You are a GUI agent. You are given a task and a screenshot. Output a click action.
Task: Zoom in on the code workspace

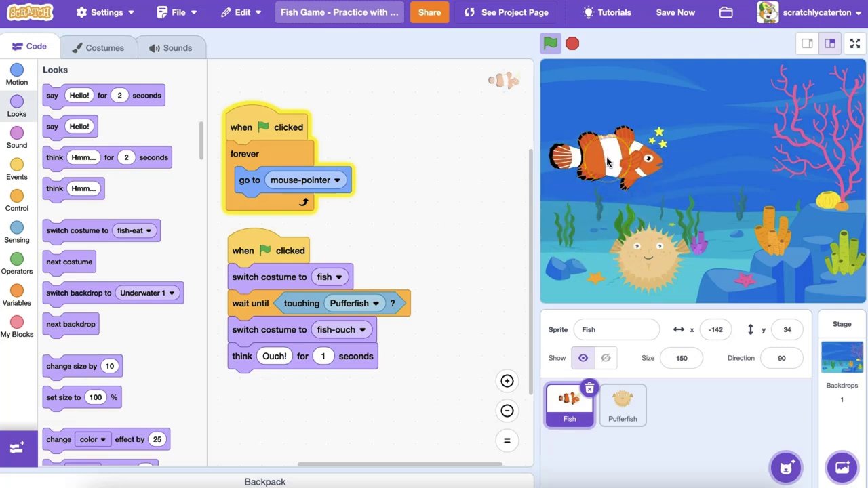click(x=507, y=381)
